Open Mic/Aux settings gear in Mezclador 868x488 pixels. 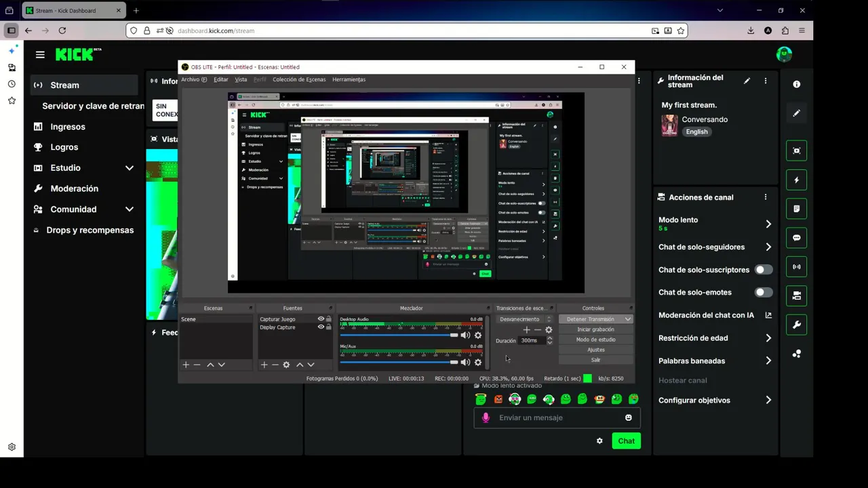tap(478, 362)
